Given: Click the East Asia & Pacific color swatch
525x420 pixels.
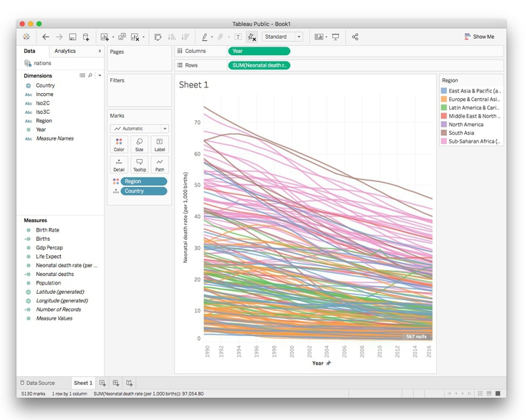Looking at the screenshot, I should coord(444,91).
